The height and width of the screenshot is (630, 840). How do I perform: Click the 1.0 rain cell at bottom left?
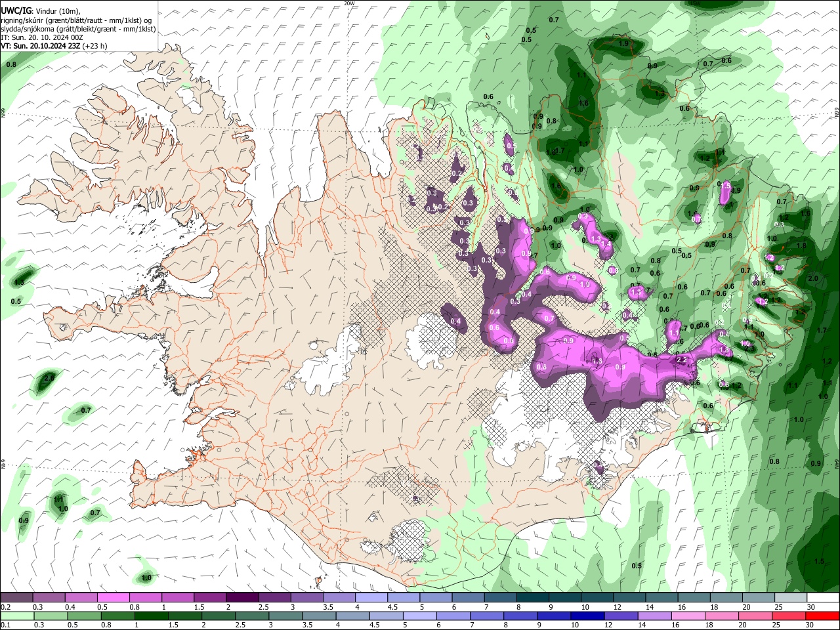[x=146, y=577]
